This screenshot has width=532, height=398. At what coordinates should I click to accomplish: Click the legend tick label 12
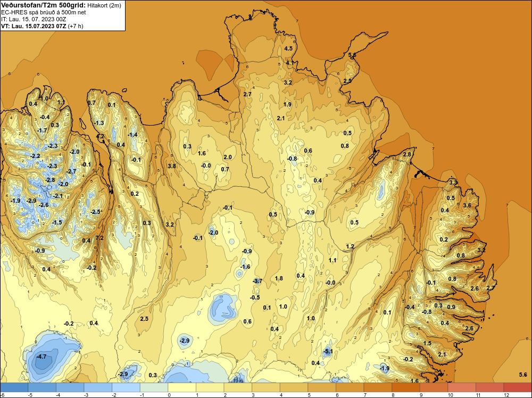[506, 395]
